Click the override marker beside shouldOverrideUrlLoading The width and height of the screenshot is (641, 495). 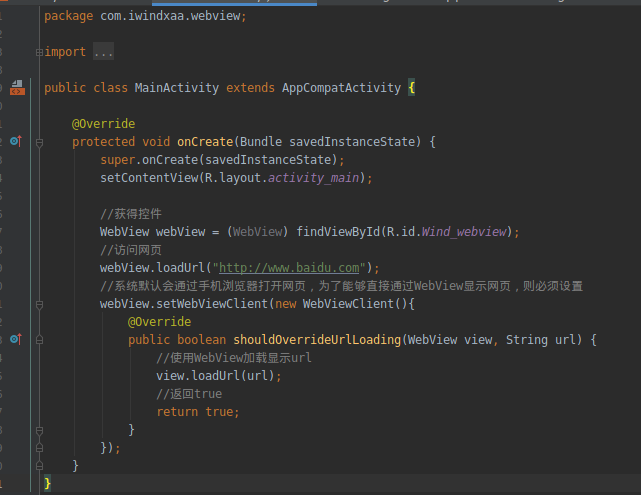15,340
